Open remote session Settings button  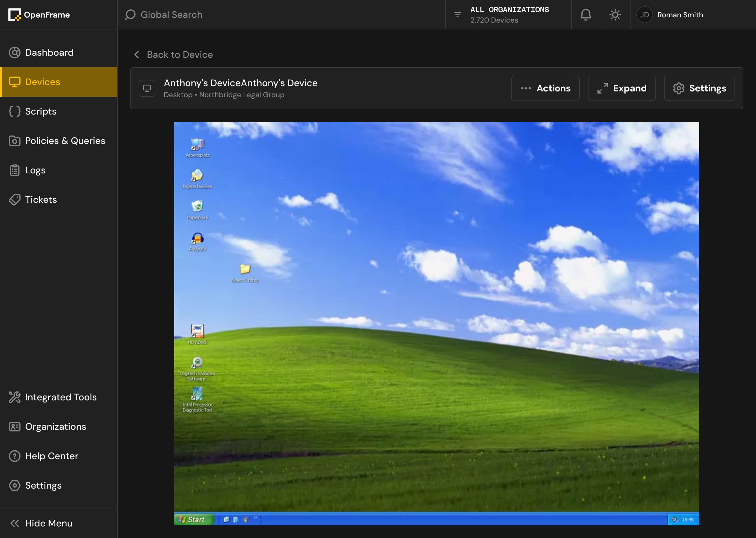click(699, 88)
